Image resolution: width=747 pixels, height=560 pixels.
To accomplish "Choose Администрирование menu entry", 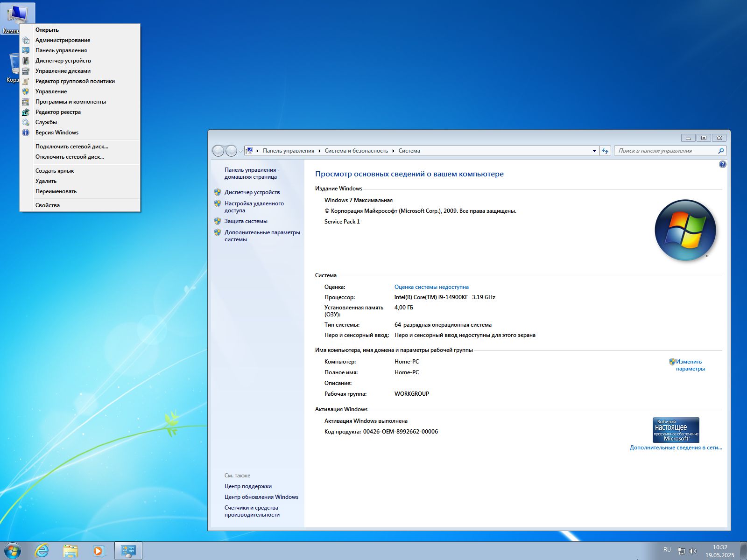I will 80,40.
